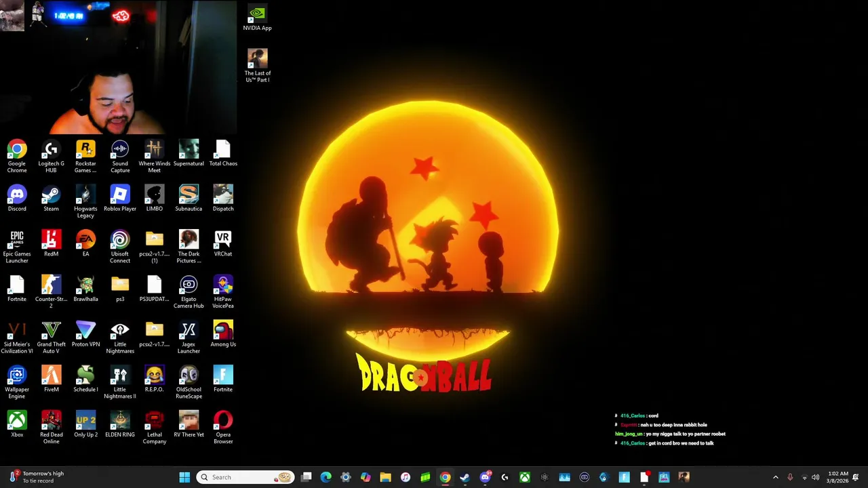Launch Where Winds Meet desktop icon
Viewport: 868px width, 488px height.
click(x=154, y=157)
